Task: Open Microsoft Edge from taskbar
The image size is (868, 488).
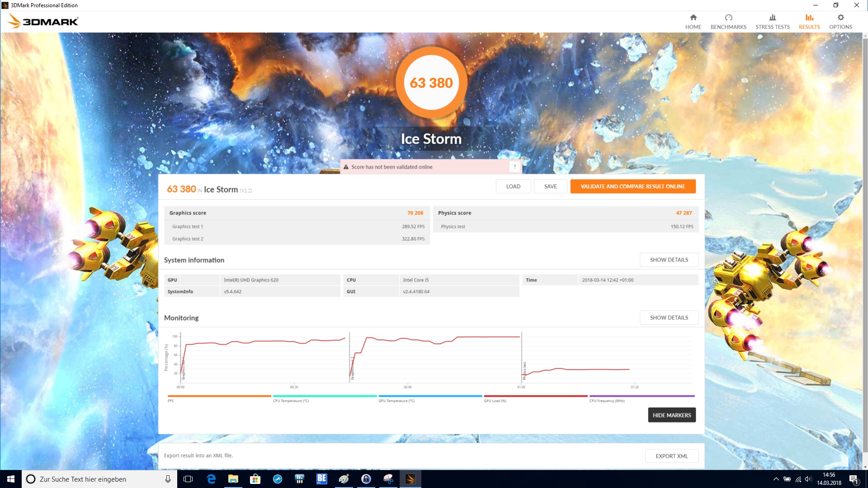Action: tap(211, 479)
